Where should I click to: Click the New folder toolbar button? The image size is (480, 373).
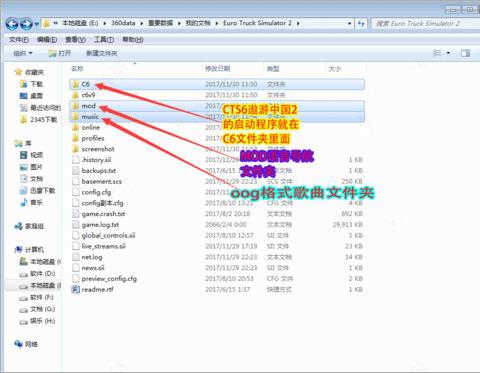point(102,53)
